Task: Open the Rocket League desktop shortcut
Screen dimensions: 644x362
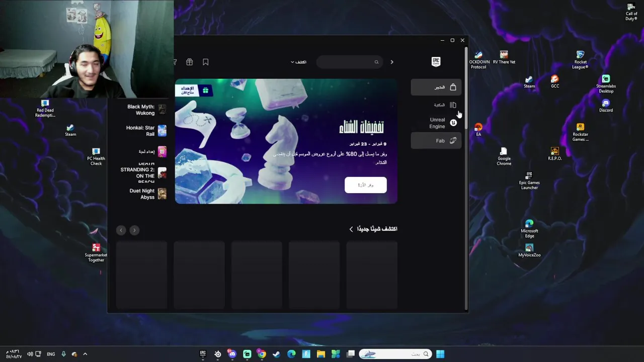Action: pyautogui.click(x=580, y=60)
